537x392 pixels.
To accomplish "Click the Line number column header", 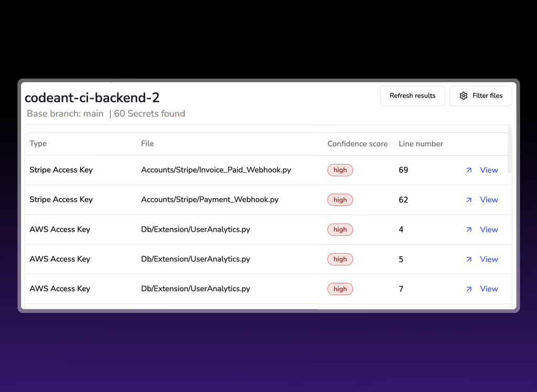I will click(x=421, y=144).
